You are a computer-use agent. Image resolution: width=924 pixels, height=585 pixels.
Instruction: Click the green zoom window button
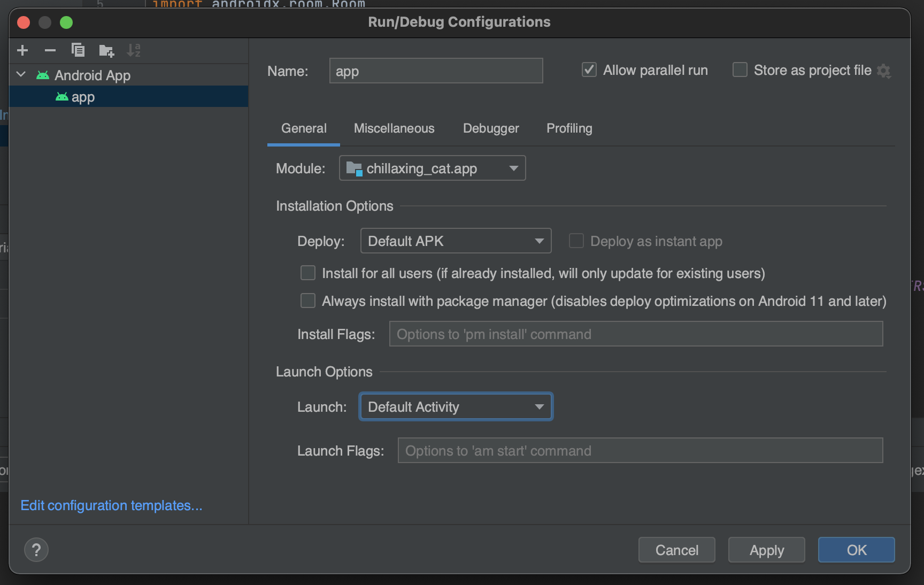(66, 22)
